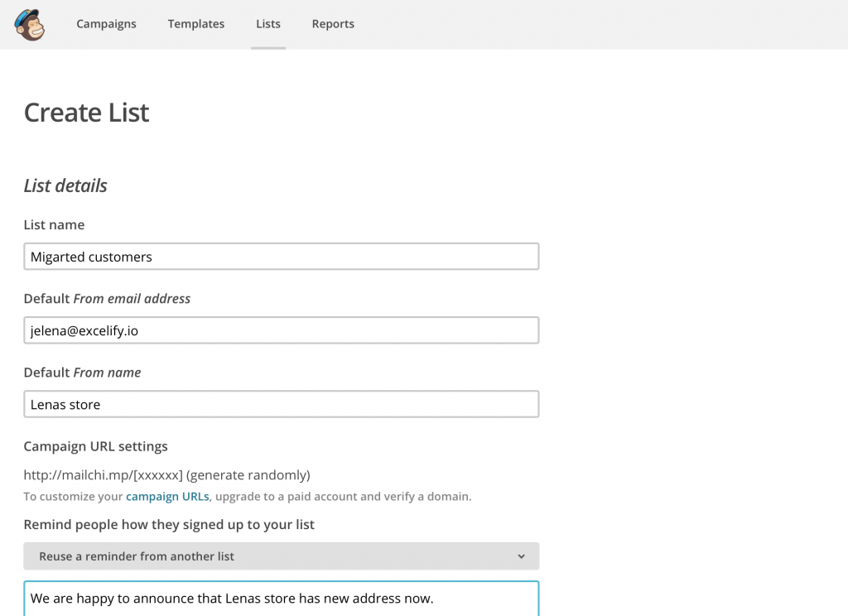The image size is (848, 616).
Task: Open the campaign URLs link
Action: click(166, 496)
